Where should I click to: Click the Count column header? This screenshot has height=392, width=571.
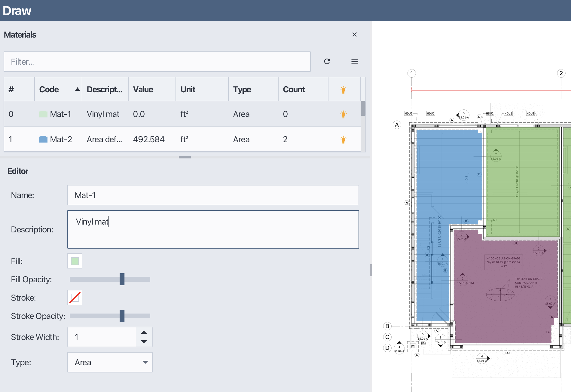303,89
